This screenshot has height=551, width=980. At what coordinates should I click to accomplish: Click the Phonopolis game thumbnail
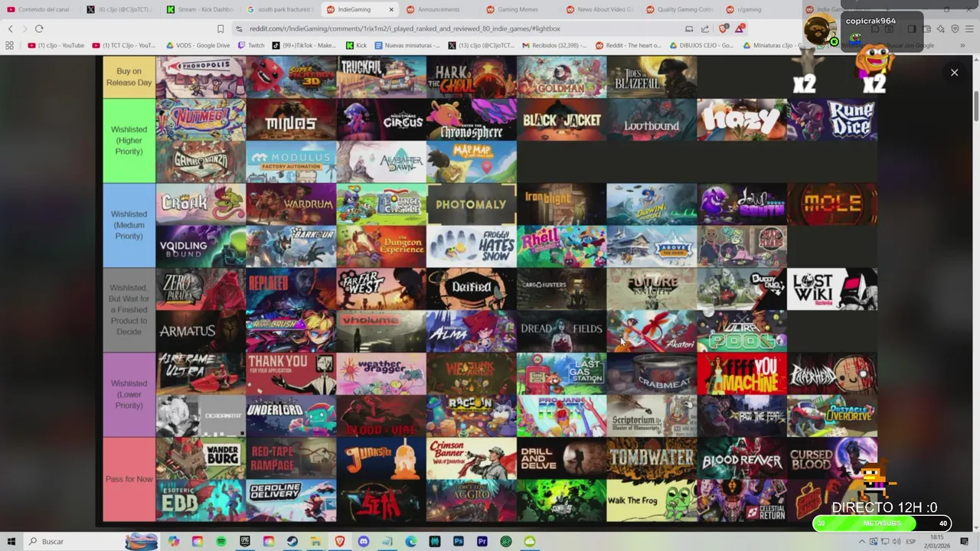tap(201, 77)
